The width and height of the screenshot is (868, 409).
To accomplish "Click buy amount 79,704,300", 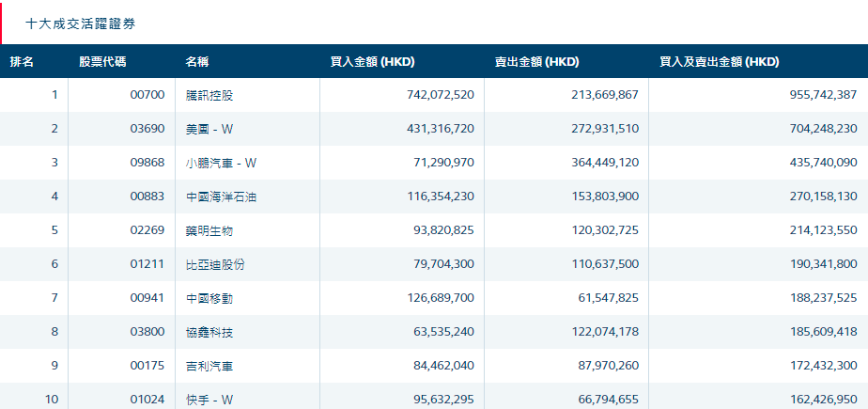I will 443,264.
